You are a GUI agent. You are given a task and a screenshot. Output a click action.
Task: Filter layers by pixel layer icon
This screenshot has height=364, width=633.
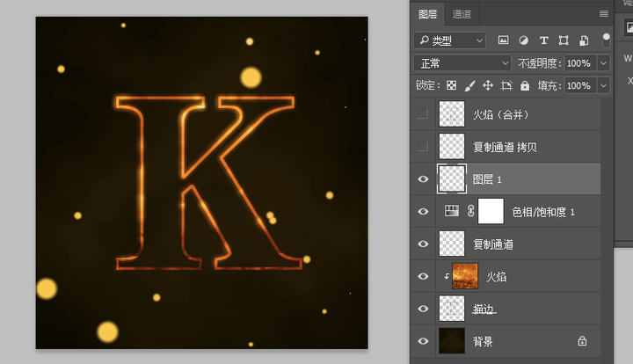click(x=504, y=40)
